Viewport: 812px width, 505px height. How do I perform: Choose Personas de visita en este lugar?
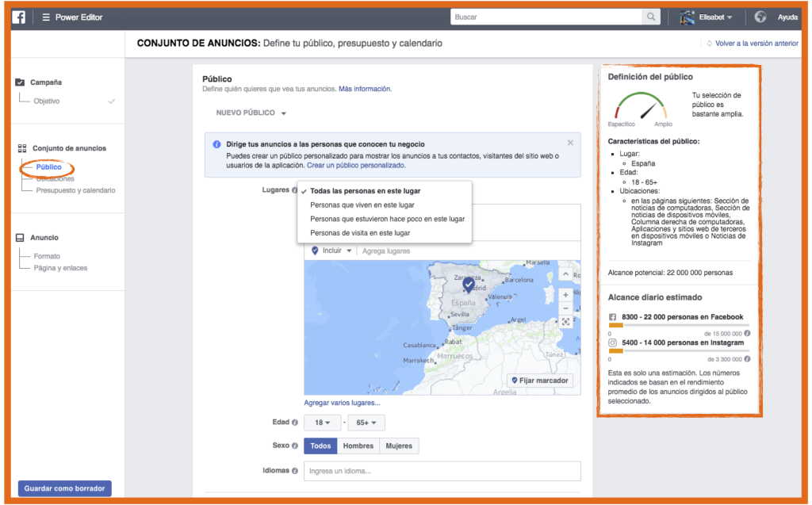[x=360, y=233]
